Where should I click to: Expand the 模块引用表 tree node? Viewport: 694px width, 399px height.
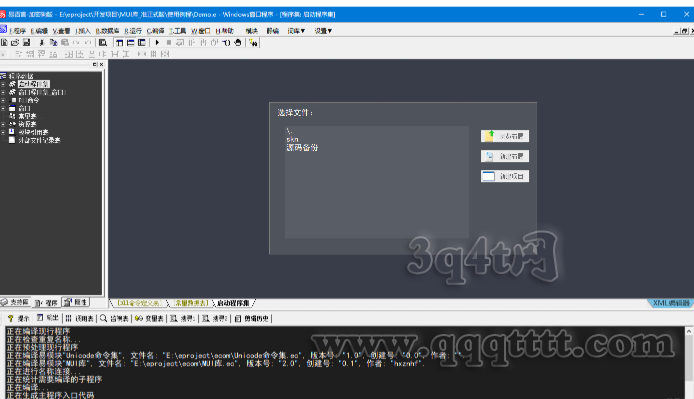pos(3,132)
